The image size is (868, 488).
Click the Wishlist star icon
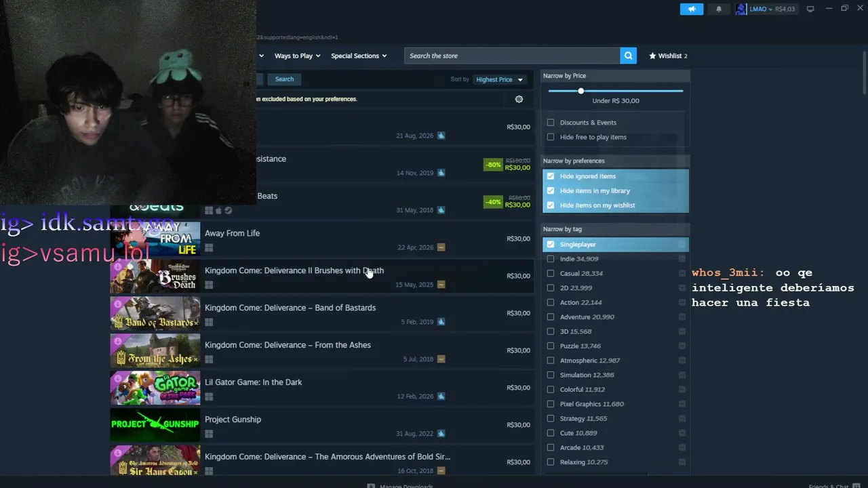tap(652, 56)
